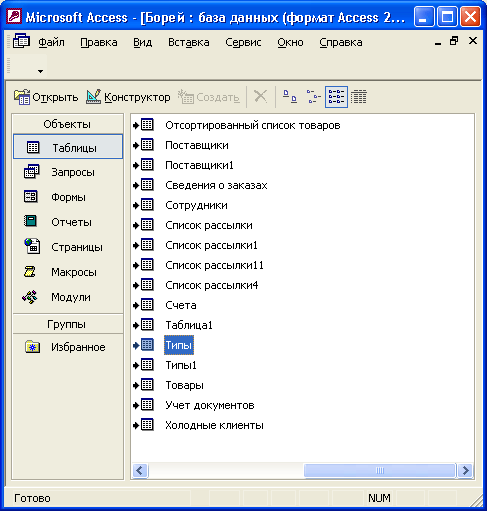Click the table icon of Список рассылки4
The image size is (487, 511).
(147, 285)
